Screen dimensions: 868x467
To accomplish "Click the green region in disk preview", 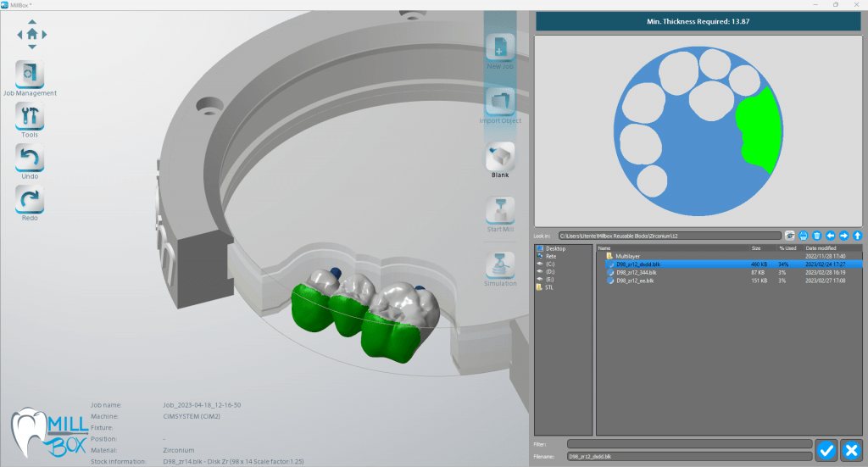I will (759, 131).
